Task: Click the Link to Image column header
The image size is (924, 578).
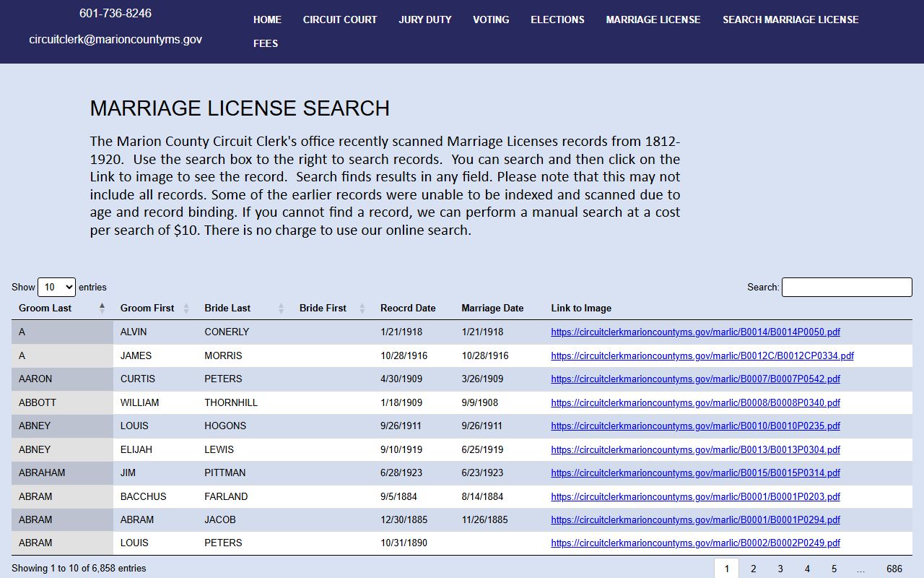Action: [581, 308]
